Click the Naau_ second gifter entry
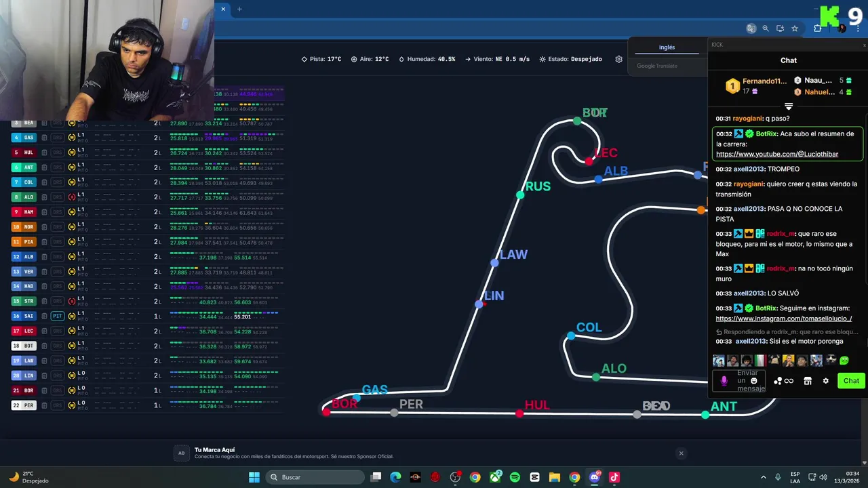 pyautogui.click(x=822, y=80)
